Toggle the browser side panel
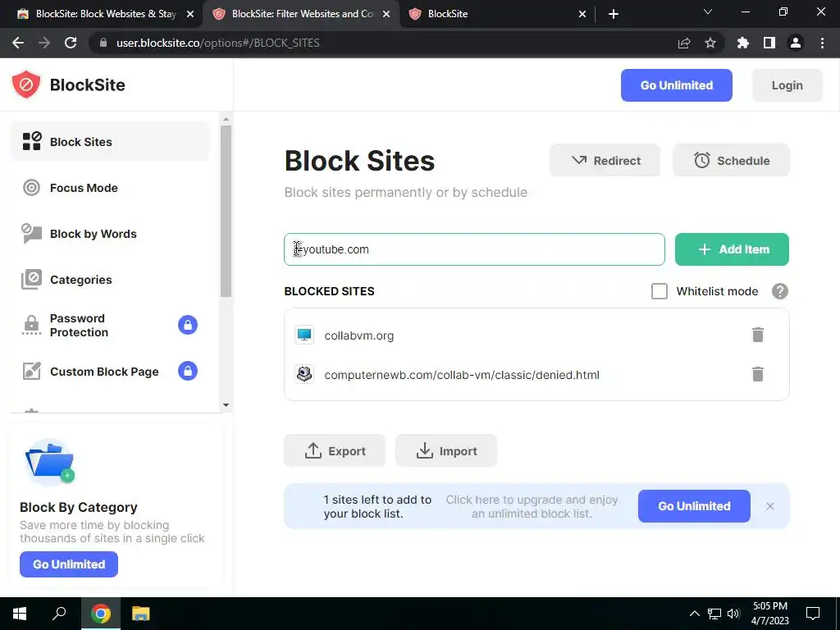This screenshot has width=840, height=630. point(769,43)
